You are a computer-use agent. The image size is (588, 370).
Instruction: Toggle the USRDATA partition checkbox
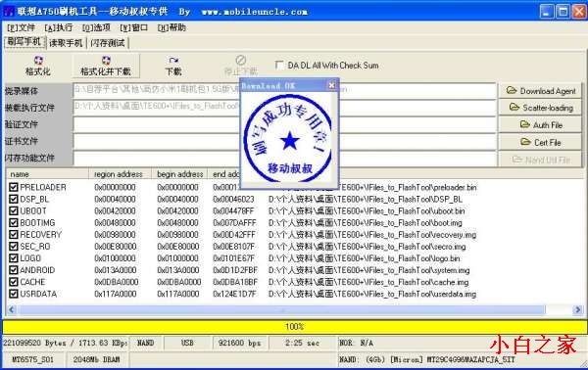point(14,294)
